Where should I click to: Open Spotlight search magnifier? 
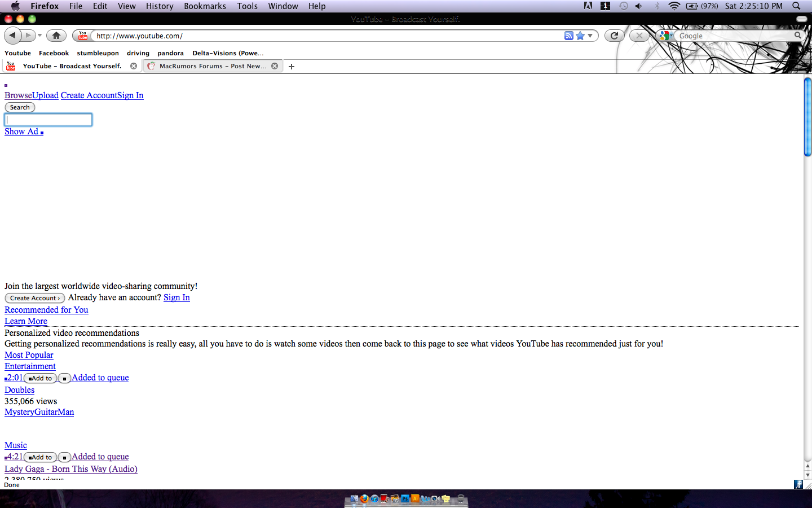point(796,6)
